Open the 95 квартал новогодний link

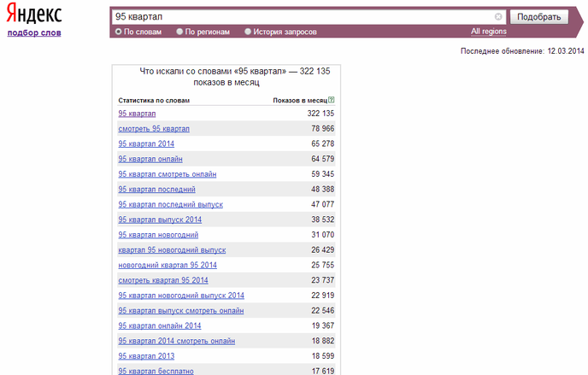point(158,235)
